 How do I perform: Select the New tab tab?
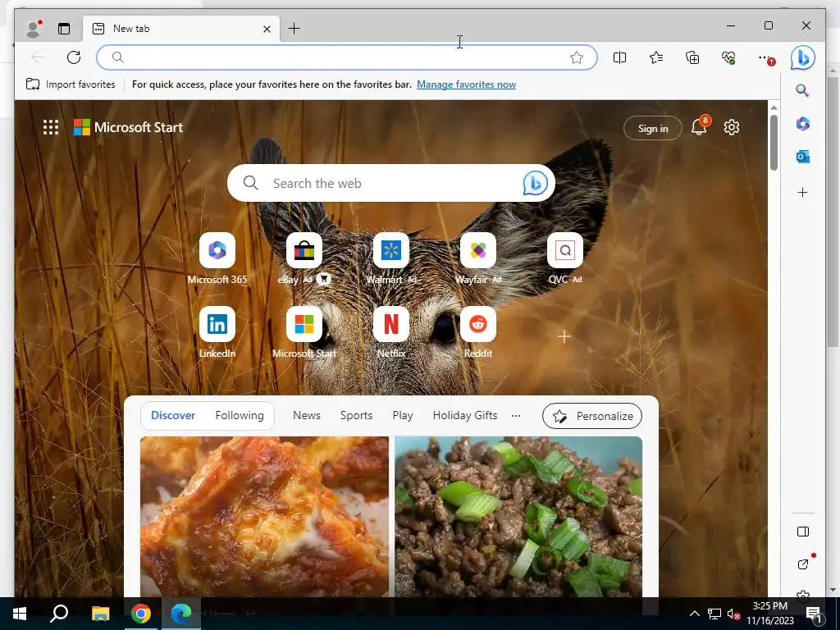point(181,29)
